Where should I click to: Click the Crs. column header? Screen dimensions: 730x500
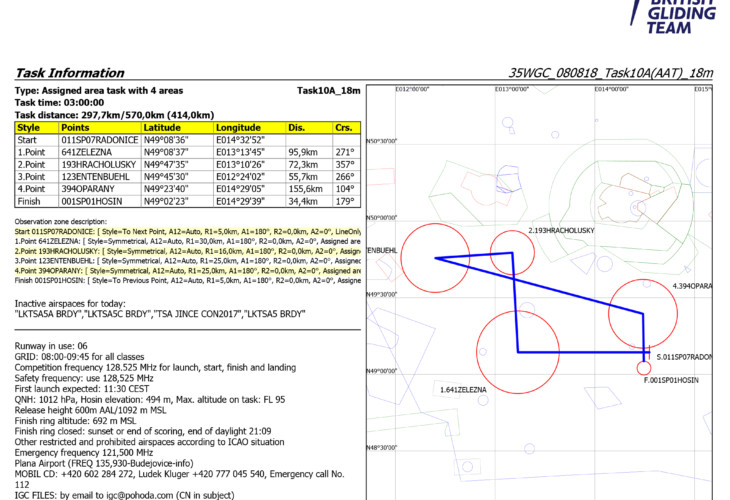(x=344, y=128)
